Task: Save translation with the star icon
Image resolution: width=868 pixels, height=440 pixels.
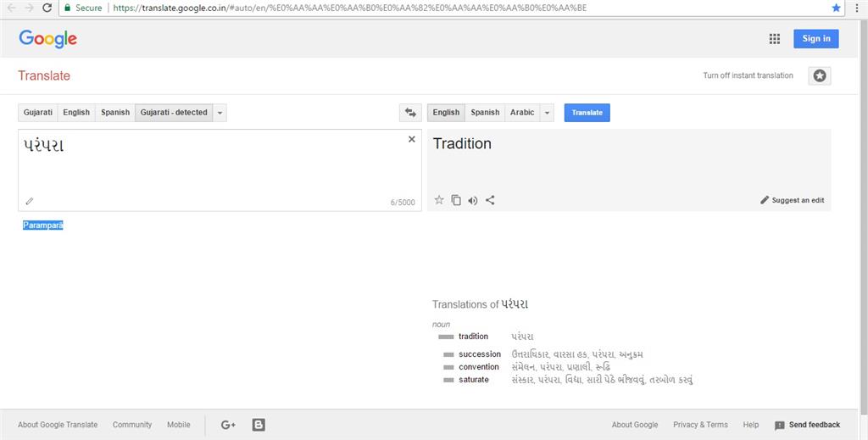Action: click(x=439, y=200)
